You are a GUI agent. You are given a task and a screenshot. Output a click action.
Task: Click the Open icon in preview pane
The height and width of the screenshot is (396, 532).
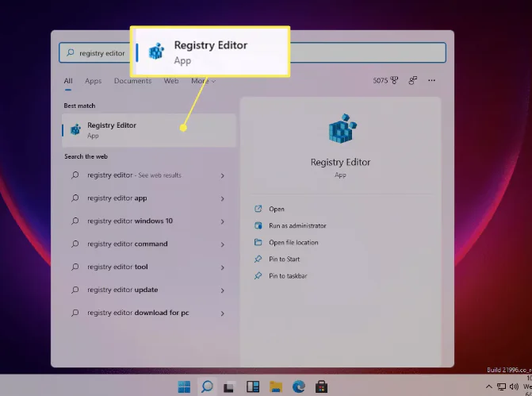[258, 209]
